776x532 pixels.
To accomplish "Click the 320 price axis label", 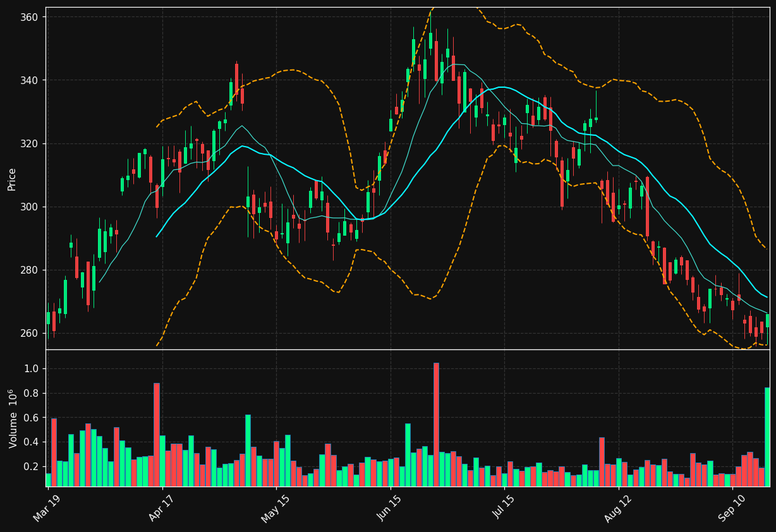I will pos(30,143).
